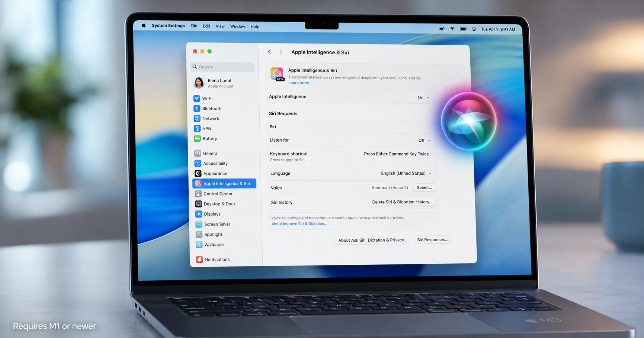Click the Apple Intelligence & Siri window title

tap(320, 52)
